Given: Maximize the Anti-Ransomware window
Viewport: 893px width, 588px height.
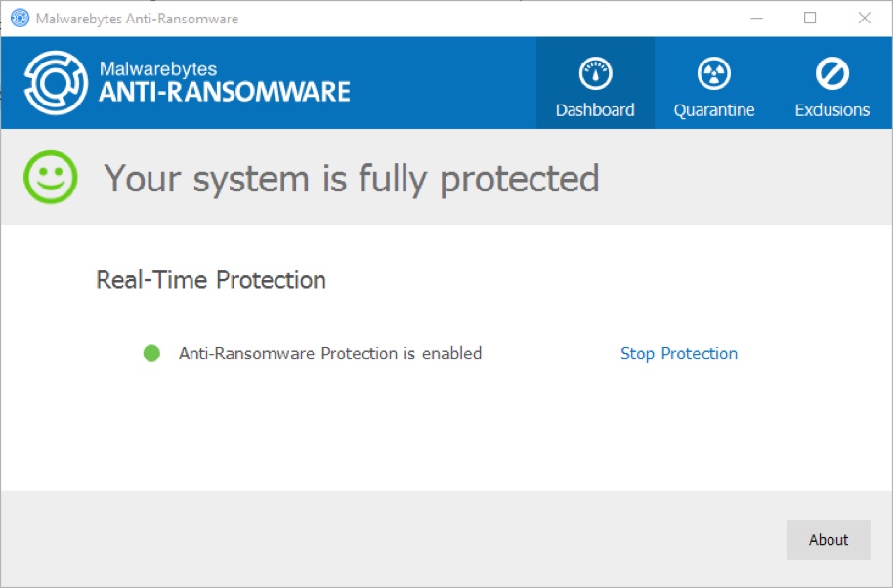Looking at the screenshot, I should tap(810, 19).
